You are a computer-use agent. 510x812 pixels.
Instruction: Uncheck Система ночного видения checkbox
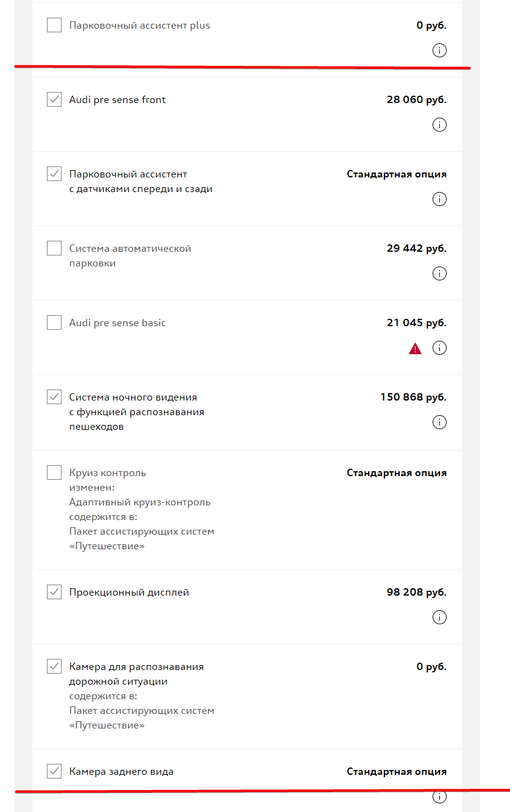pyautogui.click(x=54, y=397)
